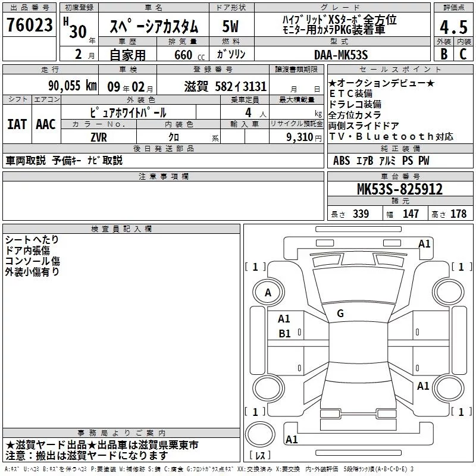Click the spare tire レス circle

pyautogui.click(x=260, y=434)
